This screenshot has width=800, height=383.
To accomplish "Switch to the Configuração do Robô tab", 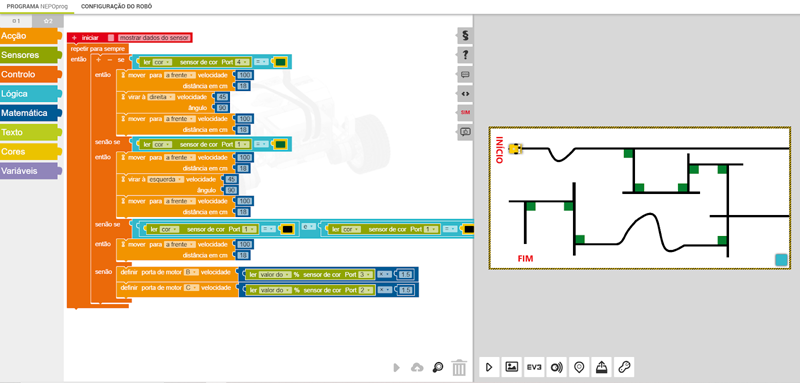I will coord(116,7).
